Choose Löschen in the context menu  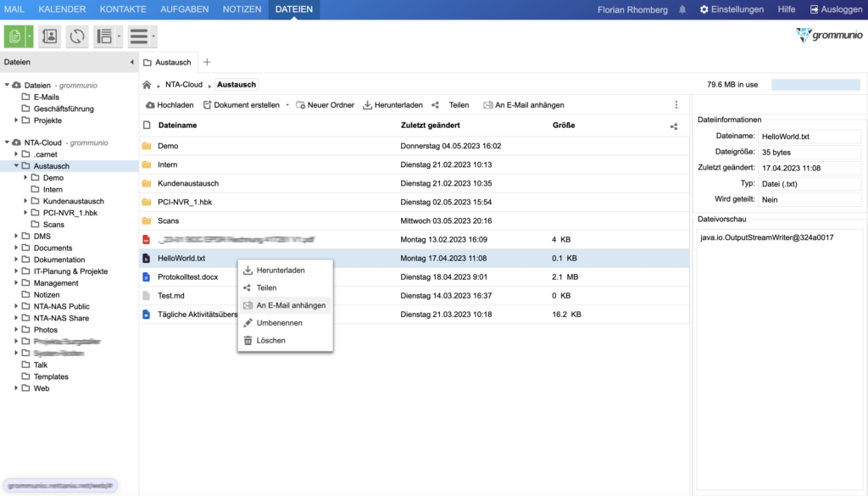[x=285, y=341]
